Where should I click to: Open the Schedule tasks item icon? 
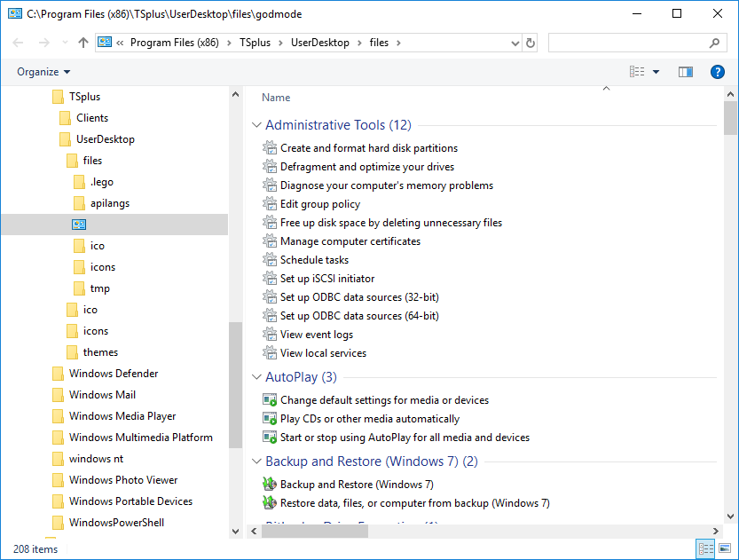point(271,260)
